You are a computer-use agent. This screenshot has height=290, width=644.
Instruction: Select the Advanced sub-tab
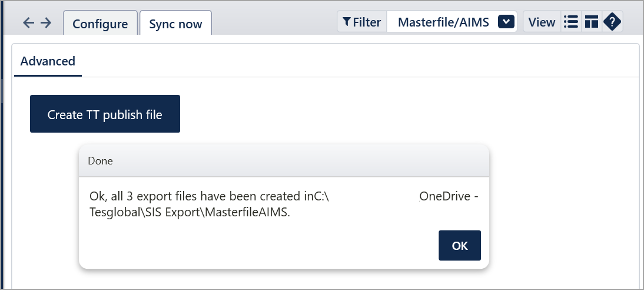click(48, 61)
